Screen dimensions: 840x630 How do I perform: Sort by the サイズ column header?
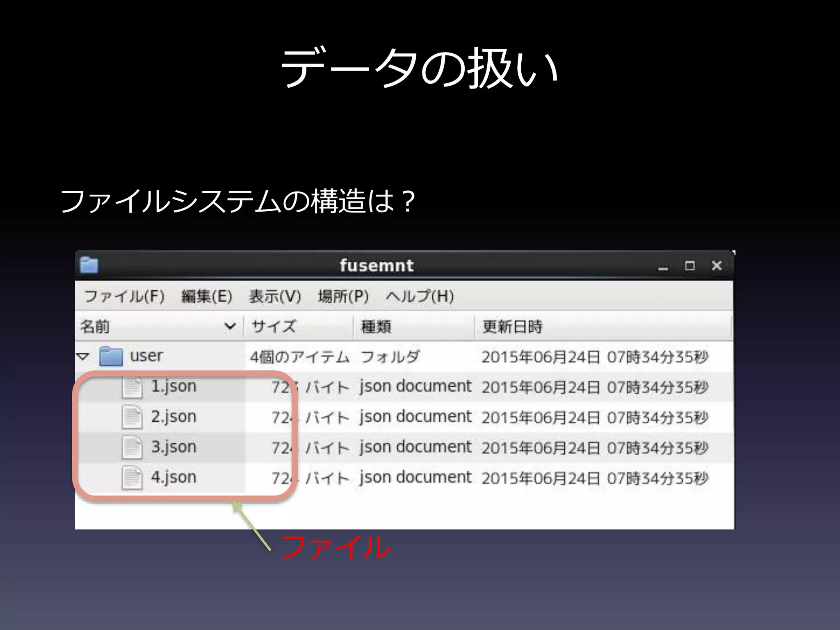pyautogui.click(x=299, y=326)
